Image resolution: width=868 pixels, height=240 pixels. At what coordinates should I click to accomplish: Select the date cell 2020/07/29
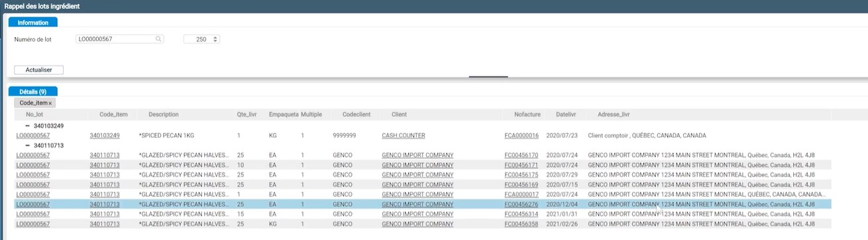pos(561,174)
